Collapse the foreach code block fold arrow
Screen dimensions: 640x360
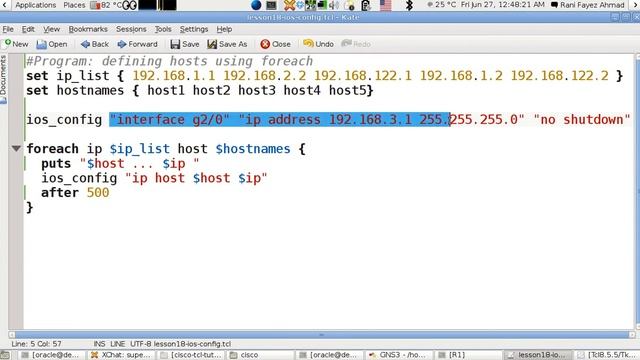click(16, 149)
